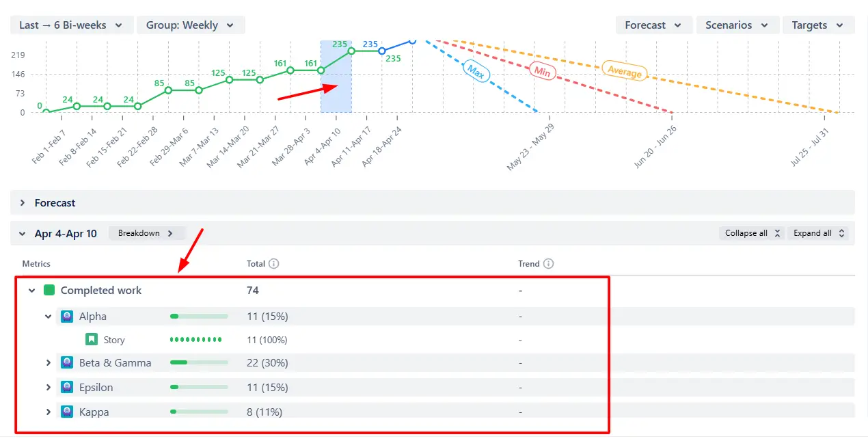
Task: Select the Min forecast line label
Action: (543, 70)
